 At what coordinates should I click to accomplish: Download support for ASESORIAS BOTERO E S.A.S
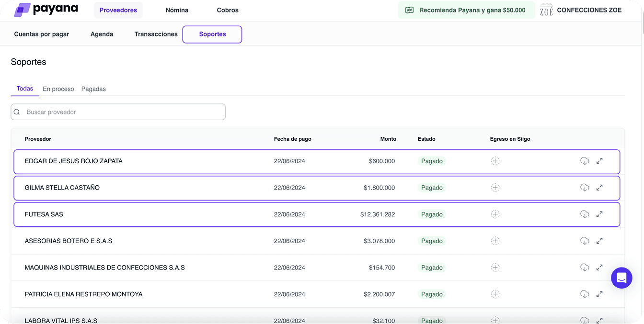(585, 241)
